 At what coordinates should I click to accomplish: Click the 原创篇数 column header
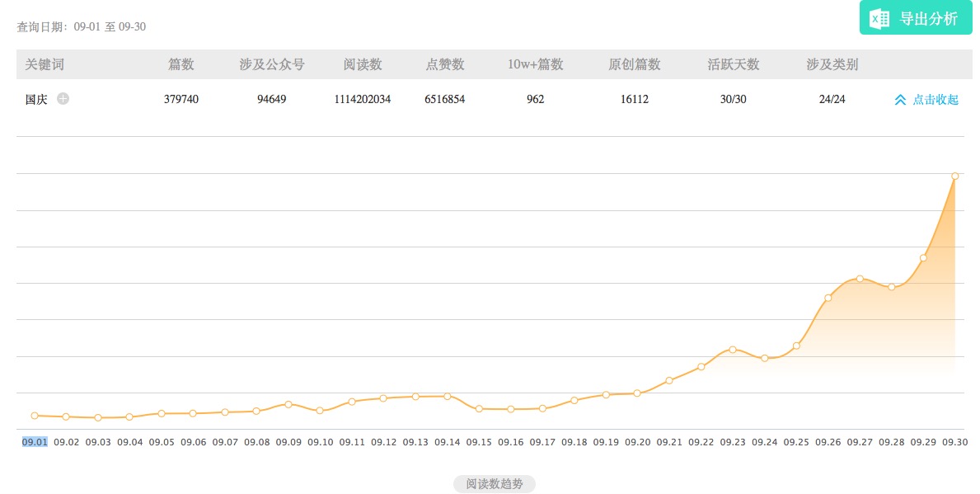click(x=635, y=64)
